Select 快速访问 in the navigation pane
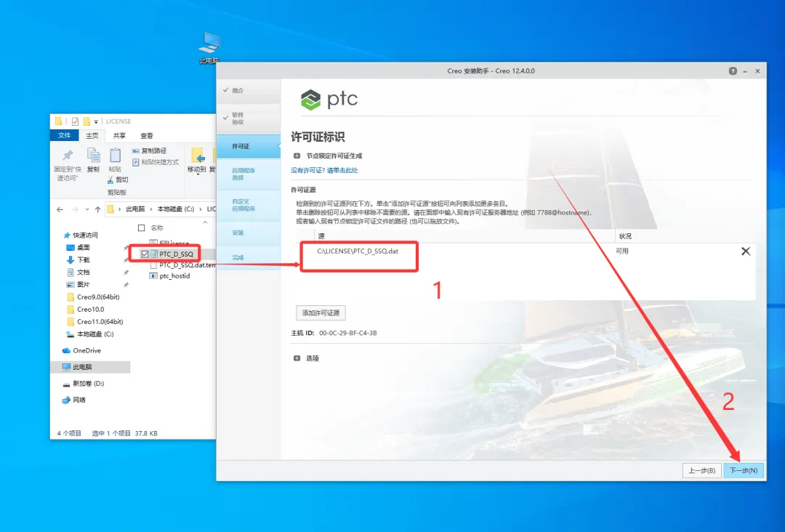The image size is (785, 532). tap(86, 235)
